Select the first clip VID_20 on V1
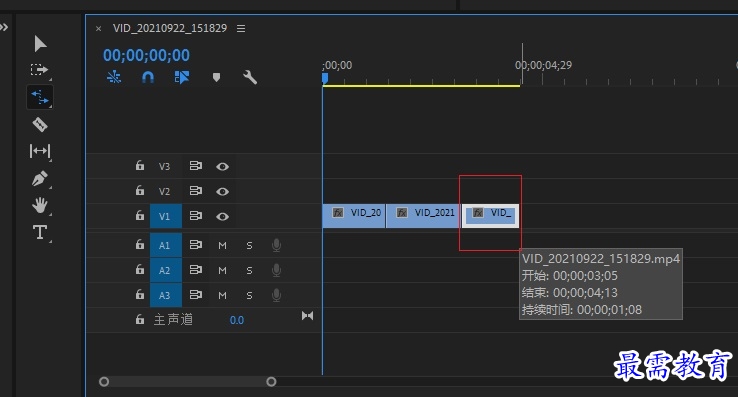 coord(354,216)
